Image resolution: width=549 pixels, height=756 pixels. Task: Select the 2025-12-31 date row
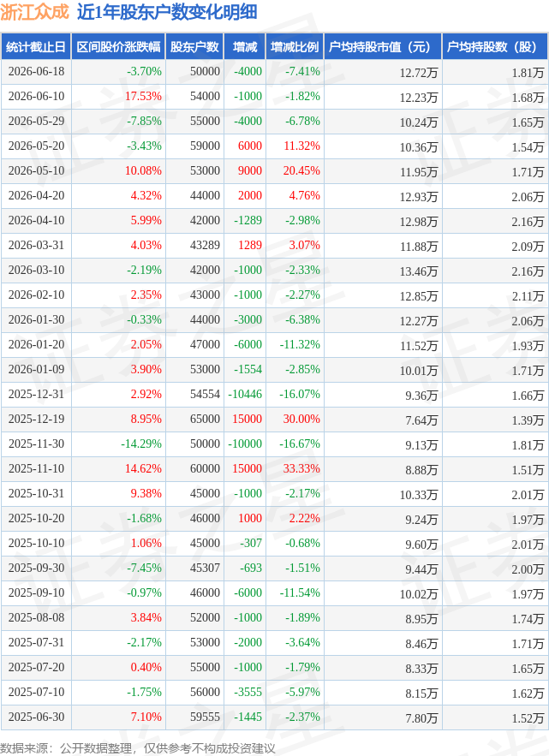coord(274,395)
